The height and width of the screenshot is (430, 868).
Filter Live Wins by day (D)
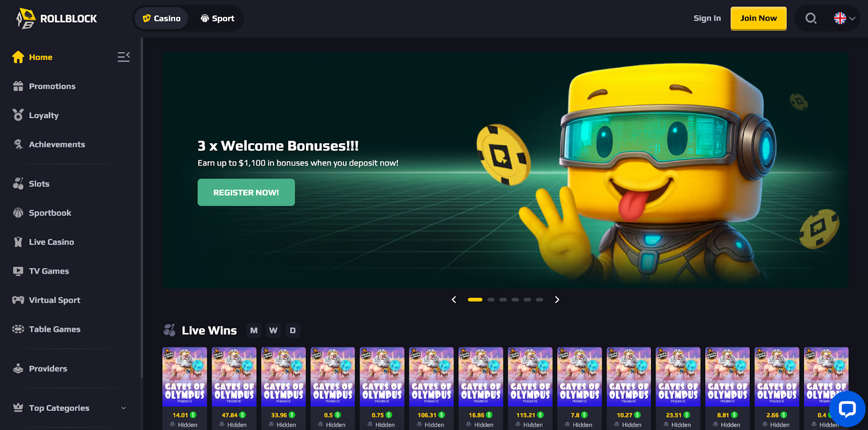coord(293,330)
